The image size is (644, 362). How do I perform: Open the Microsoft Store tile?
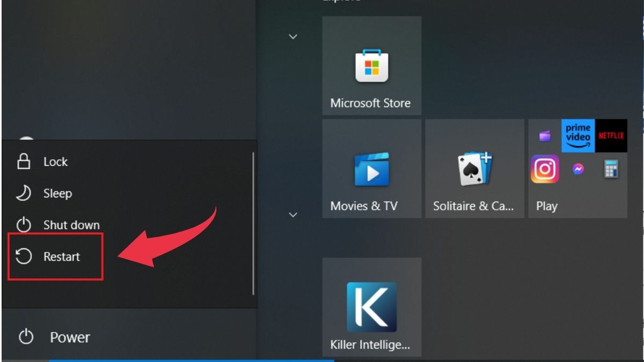pos(371,65)
